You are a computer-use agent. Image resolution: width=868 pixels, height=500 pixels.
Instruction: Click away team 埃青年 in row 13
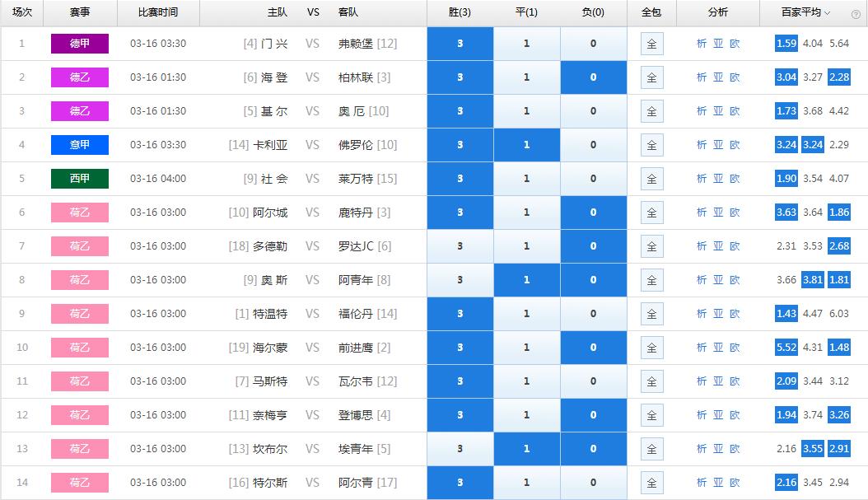tap(356, 449)
